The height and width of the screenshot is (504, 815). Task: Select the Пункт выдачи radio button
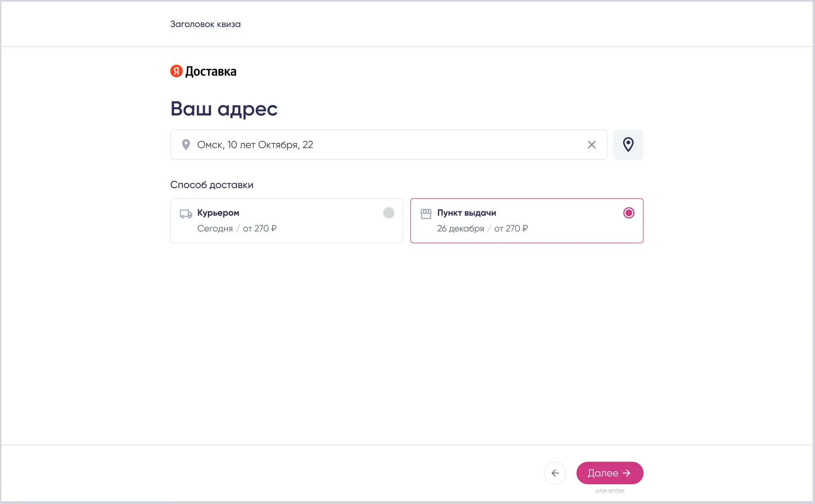[x=628, y=213]
